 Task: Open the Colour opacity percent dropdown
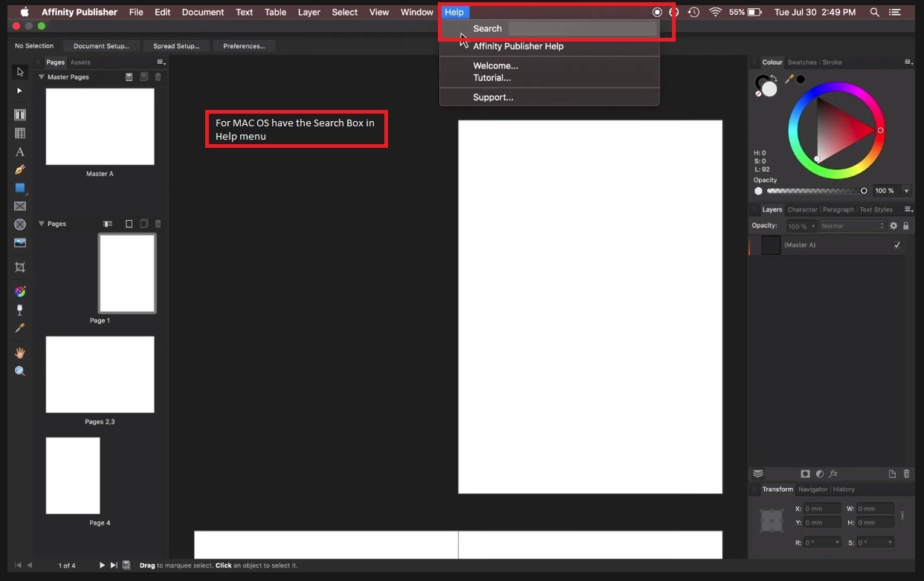[906, 191]
